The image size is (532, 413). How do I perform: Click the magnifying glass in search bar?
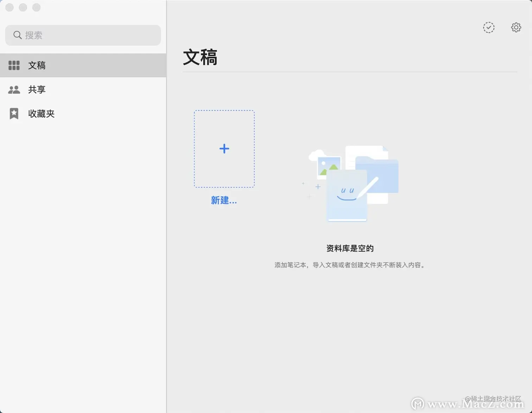[17, 35]
